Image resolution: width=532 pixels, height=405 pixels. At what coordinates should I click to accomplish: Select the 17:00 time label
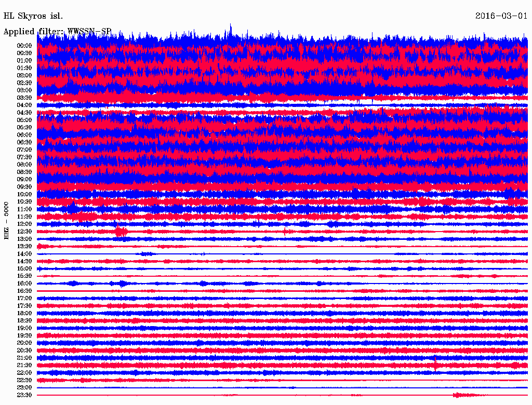click(x=24, y=299)
